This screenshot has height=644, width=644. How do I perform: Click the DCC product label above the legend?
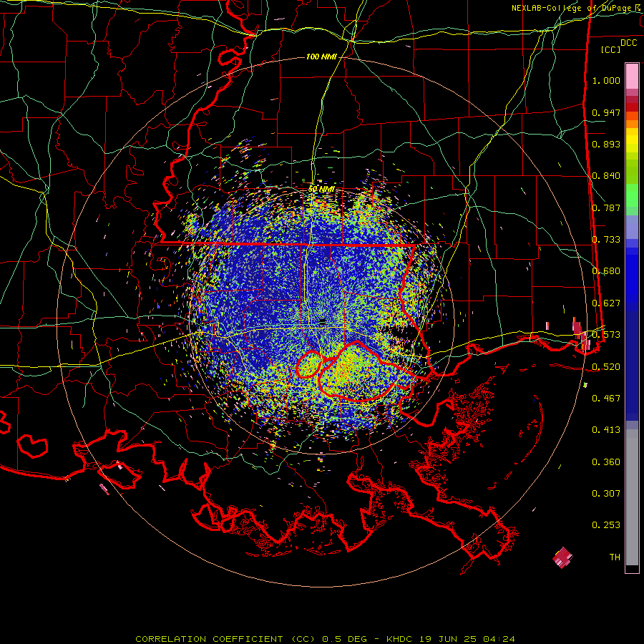tap(628, 43)
